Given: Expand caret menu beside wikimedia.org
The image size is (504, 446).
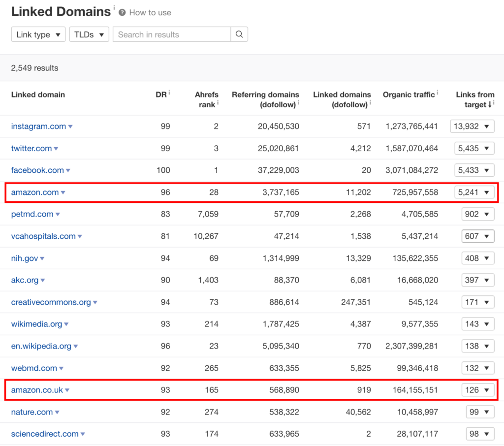Looking at the screenshot, I should [66, 324].
